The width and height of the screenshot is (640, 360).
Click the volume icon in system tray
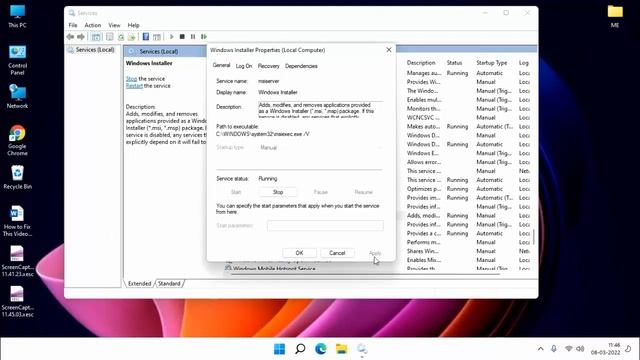(580, 349)
